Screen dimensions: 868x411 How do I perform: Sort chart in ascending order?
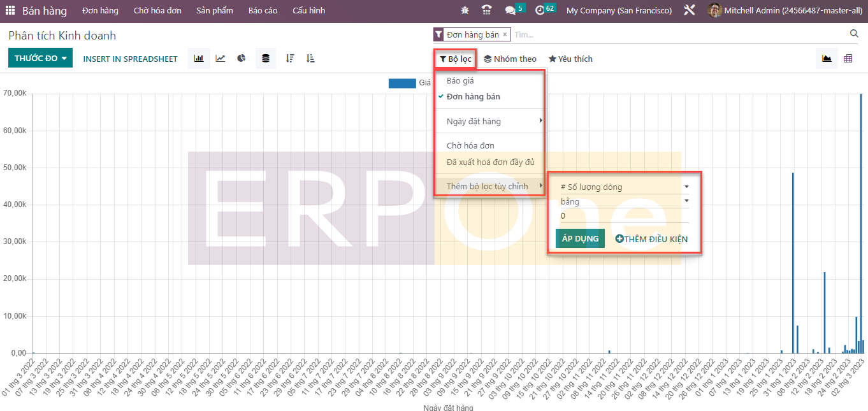tap(310, 59)
